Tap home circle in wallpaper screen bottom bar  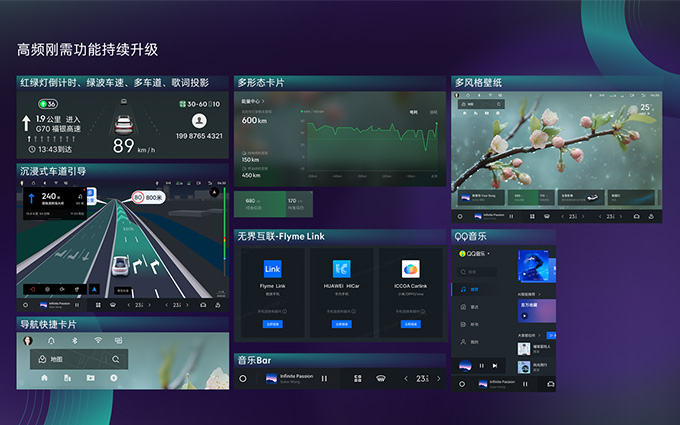[x=460, y=216]
